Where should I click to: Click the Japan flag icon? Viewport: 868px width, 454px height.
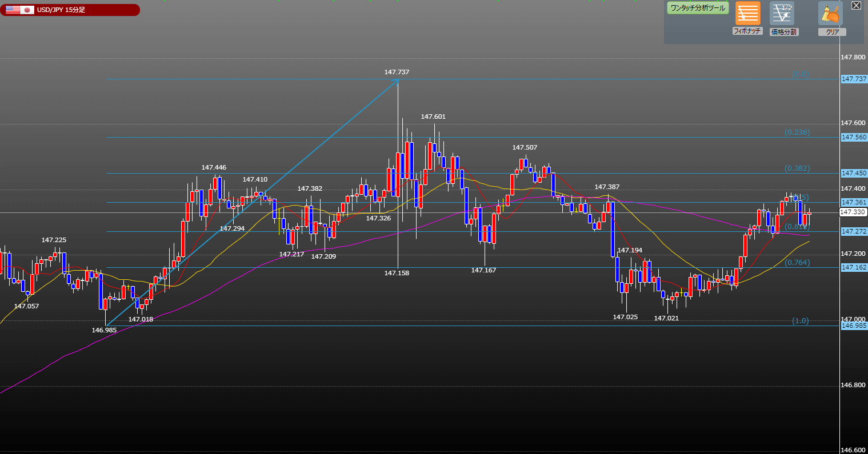pyautogui.click(x=27, y=10)
